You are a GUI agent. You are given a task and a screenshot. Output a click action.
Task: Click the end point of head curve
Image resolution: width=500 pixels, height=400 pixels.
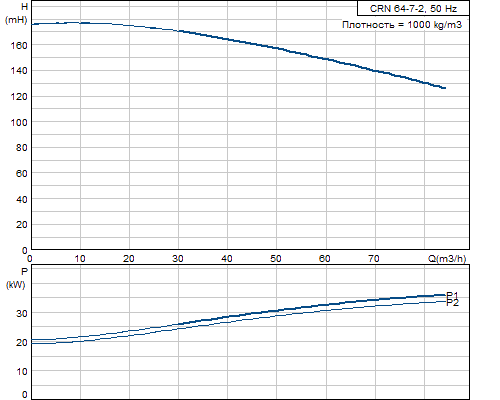point(444,88)
